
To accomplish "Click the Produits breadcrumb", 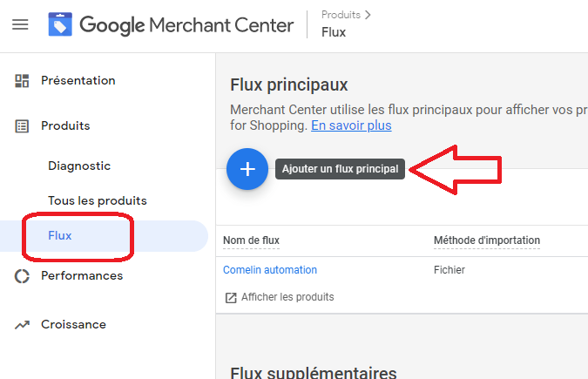I will click(341, 15).
